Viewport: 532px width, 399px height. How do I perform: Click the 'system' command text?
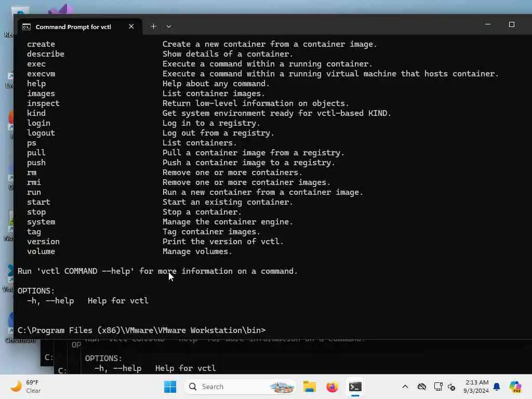41,221
